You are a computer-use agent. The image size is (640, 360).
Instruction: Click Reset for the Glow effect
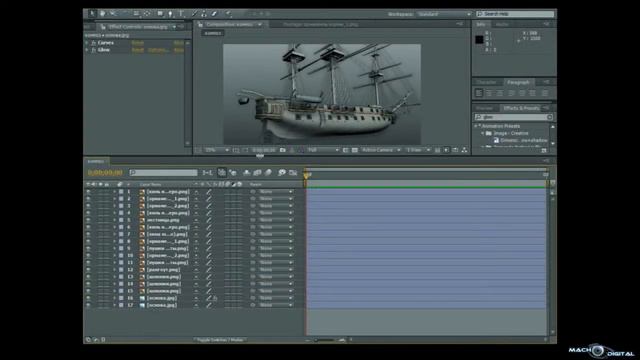click(x=138, y=50)
